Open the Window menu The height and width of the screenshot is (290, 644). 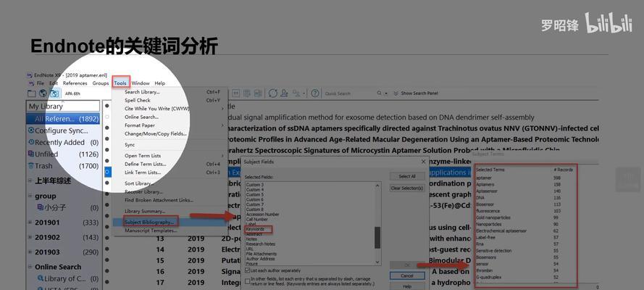141,83
